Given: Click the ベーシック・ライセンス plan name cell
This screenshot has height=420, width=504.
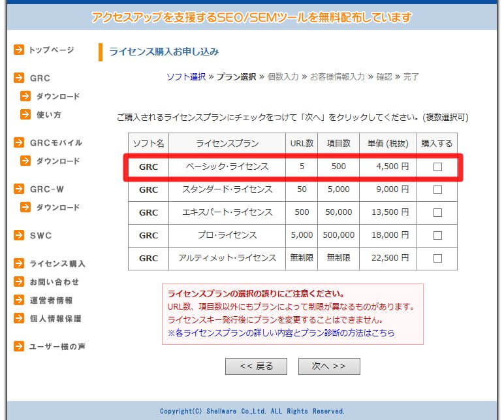Looking at the screenshot, I should pos(227,167).
